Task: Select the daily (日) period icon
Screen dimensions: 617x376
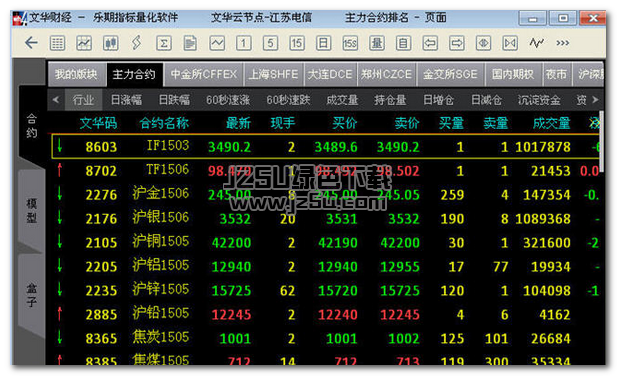Action: click(323, 43)
